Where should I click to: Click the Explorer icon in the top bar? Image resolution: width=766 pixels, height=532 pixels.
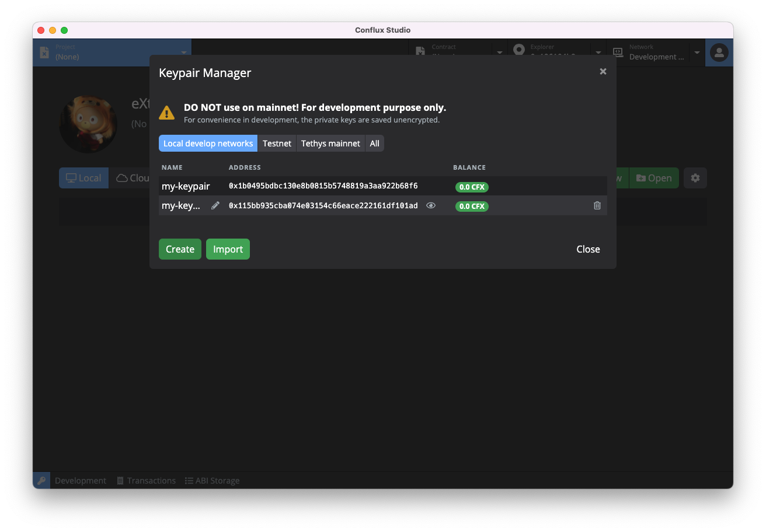click(519, 50)
